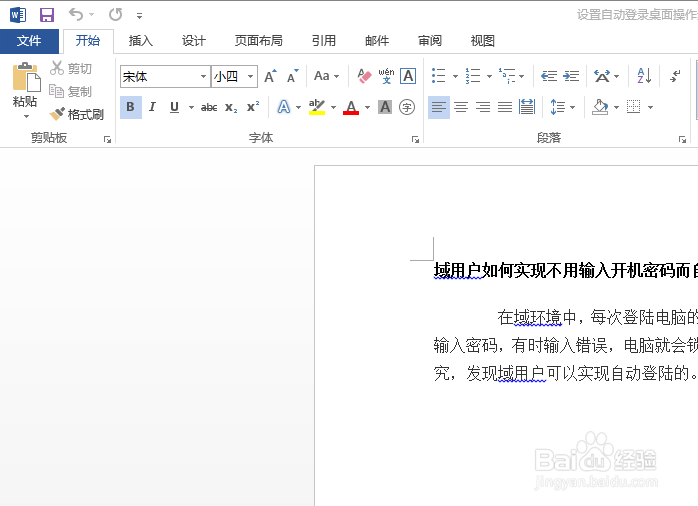Click the Word application icon in title bar
698x506 pixels.
click(18, 15)
